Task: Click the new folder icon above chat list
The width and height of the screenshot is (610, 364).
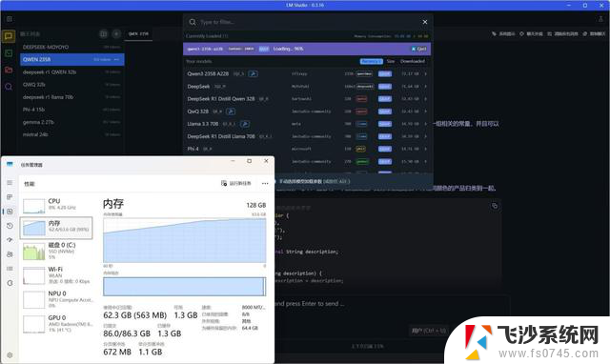Action: 104,34
